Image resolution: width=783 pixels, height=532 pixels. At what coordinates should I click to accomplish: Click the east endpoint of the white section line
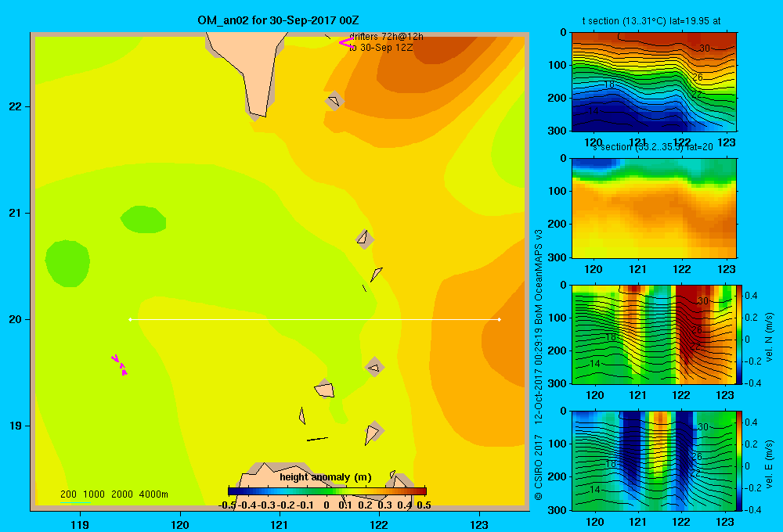coord(499,319)
